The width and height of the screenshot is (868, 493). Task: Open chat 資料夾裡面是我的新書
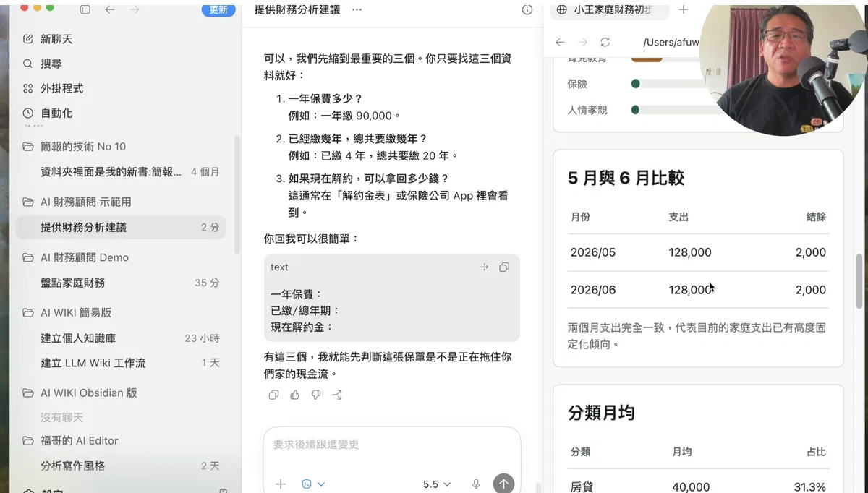121,172
